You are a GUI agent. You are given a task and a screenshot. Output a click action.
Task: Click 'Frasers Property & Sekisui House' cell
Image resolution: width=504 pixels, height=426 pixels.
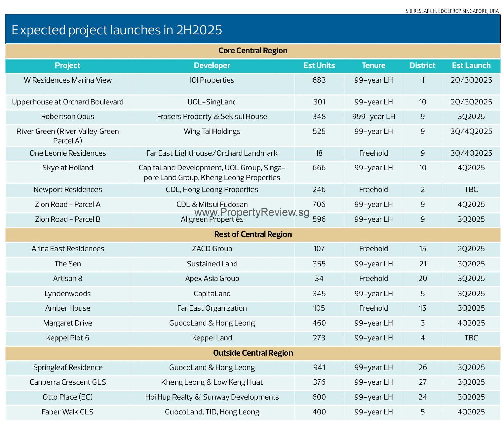pyautogui.click(x=212, y=117)
